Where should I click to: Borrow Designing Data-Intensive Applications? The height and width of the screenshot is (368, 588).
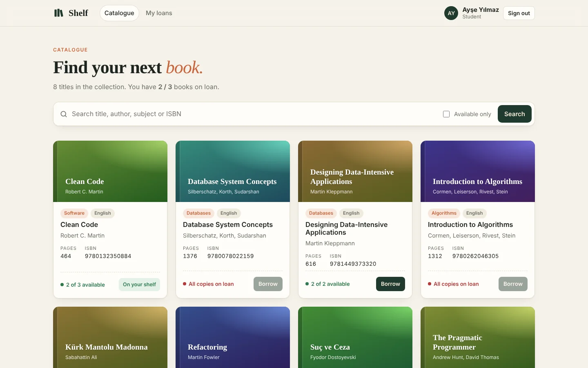coord(390,284)
